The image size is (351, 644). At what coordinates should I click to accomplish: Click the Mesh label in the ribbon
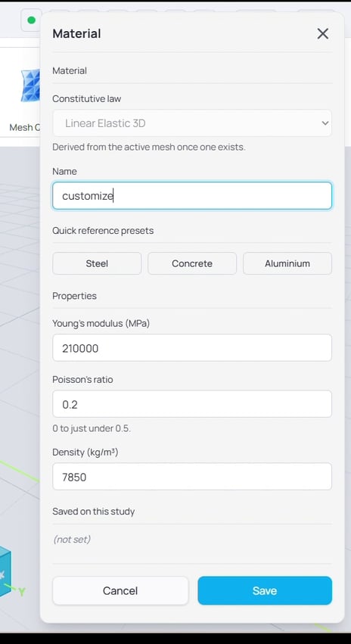pos(21,127)
